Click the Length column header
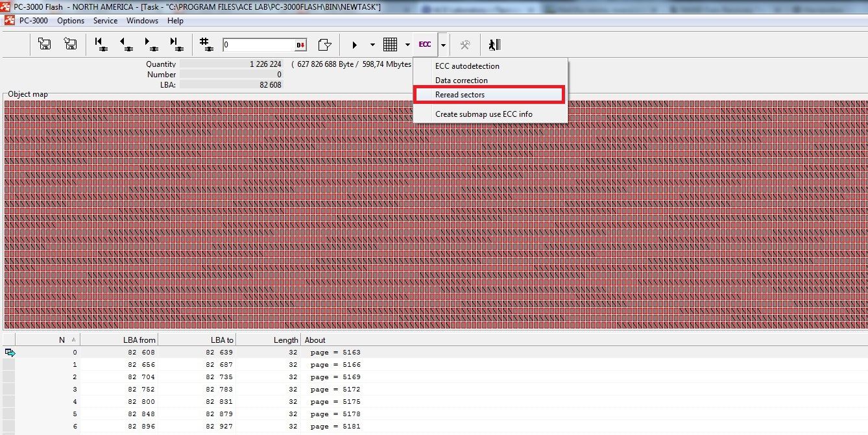The height and width of the screenshot is (435, 868). point(269,340)
